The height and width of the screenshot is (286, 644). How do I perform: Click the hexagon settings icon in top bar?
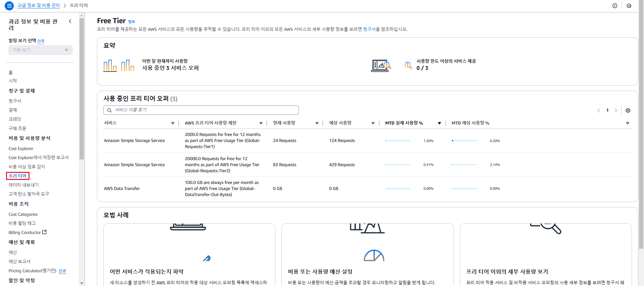tap(629, 6)
